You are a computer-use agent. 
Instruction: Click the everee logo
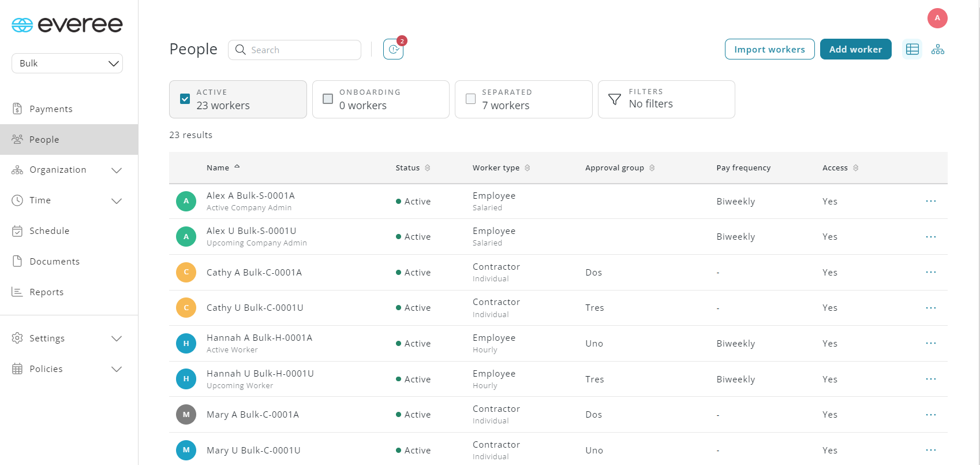click(x=68, y=25)
